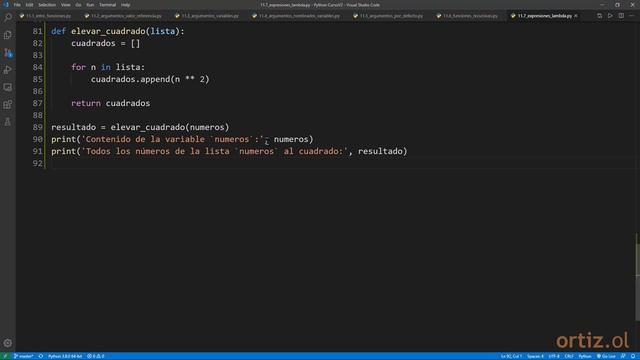Select the Python interpreter in the status bar

(65, 356)
